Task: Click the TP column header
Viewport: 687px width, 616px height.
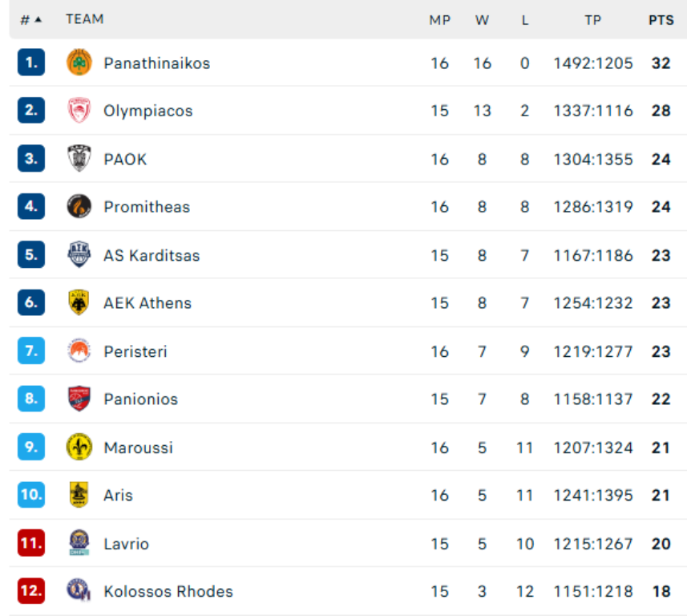Action: pyautogui.click(x=592, y=20)
